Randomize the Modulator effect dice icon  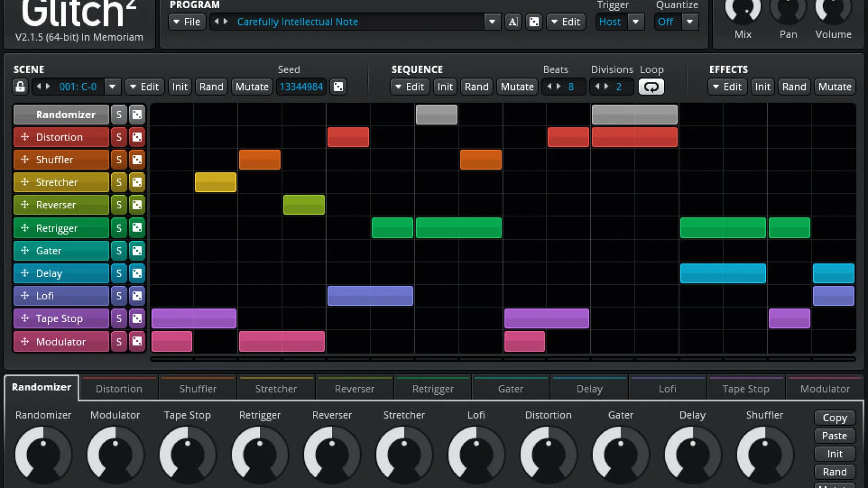tap(137, 342)
